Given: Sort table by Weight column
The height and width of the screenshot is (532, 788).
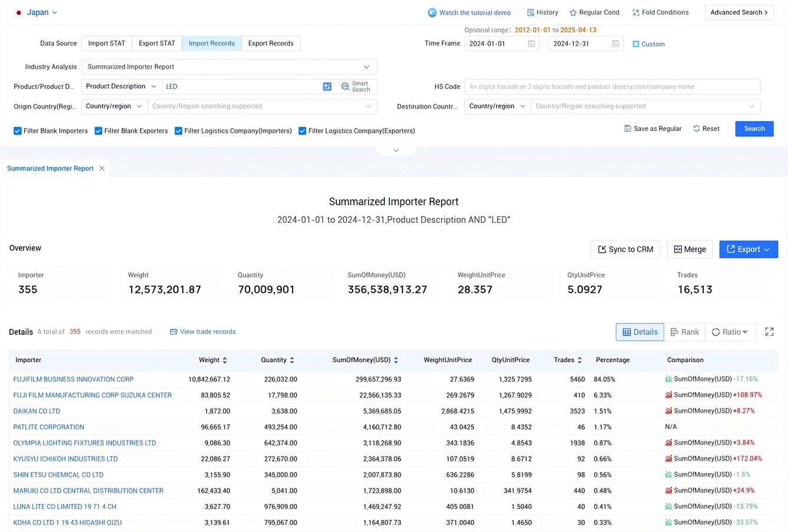Looking at the screenshot, I should 225,360.
